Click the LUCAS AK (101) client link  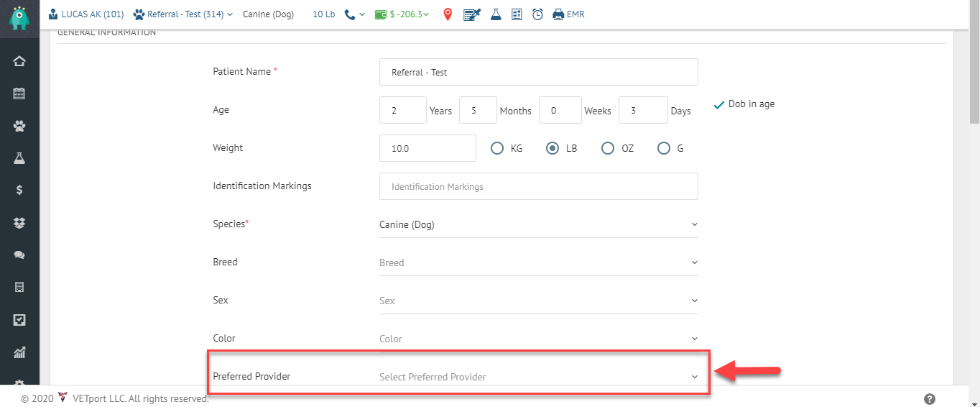pyautogui.click(x=86, y=14)
